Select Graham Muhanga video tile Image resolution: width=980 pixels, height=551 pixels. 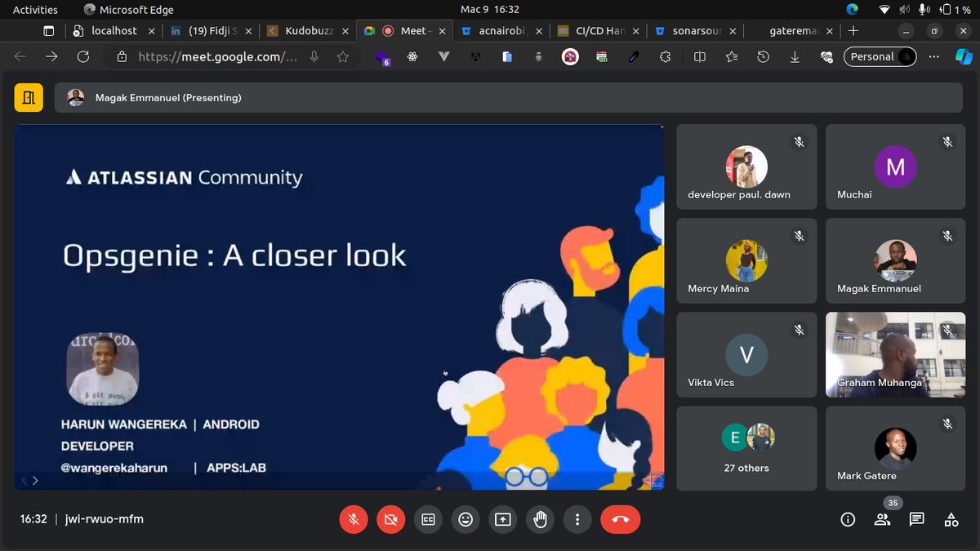click(x=895, y=355)
